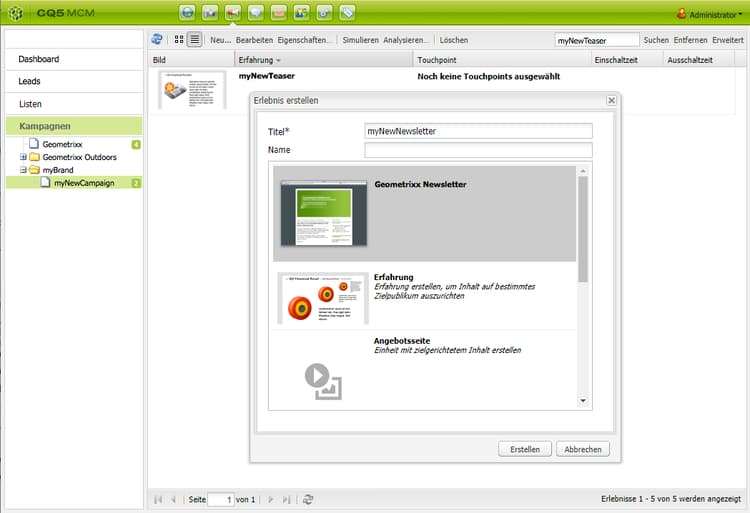Go to last page icon
The width and height of the screenshot is (750, 513).
coord(286,500)
